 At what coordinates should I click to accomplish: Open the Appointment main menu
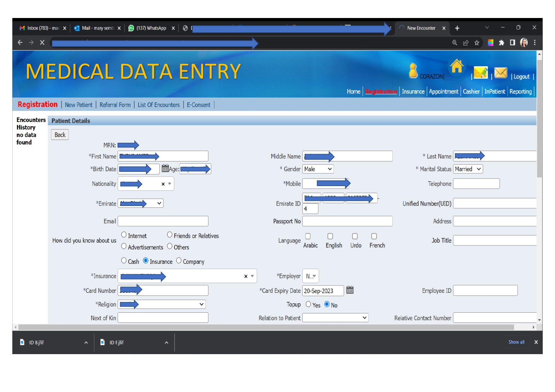[x=443, y=92]
